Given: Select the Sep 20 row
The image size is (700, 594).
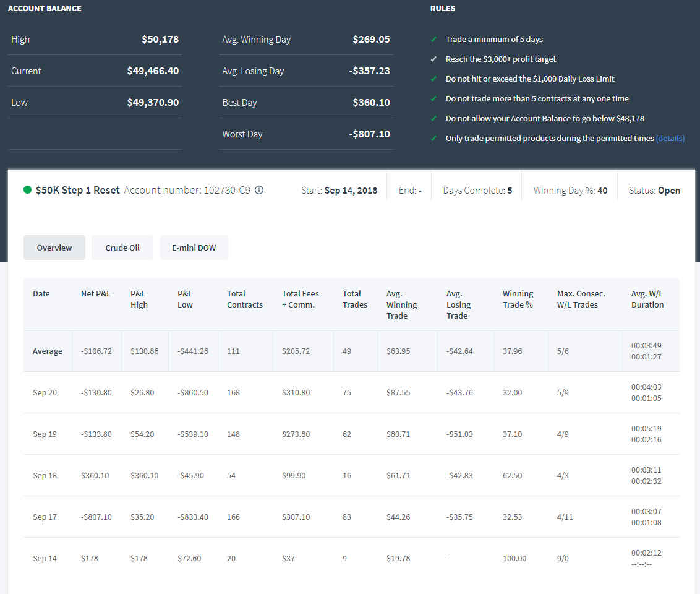Looking at the screenshot, I should [x=351, y=392].
